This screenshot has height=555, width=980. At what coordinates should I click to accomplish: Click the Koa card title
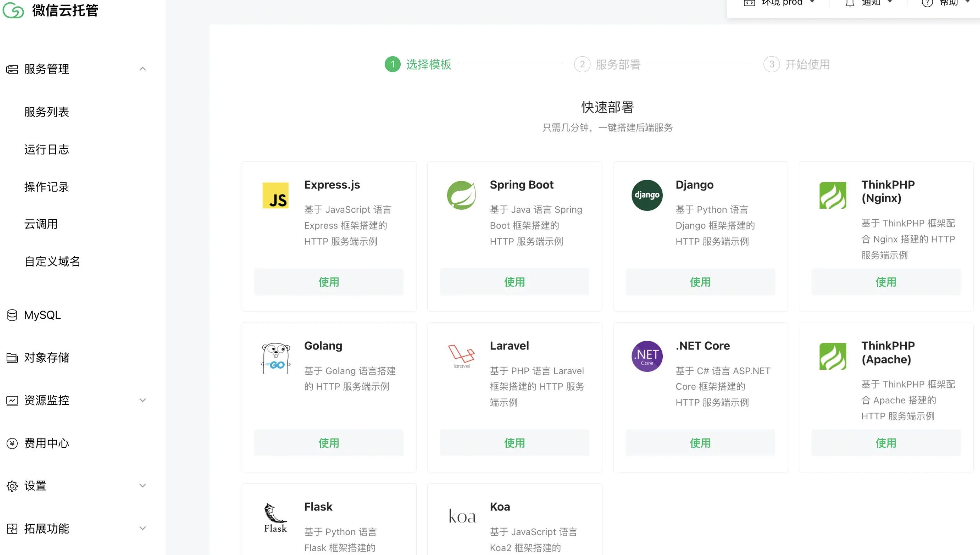500,507
